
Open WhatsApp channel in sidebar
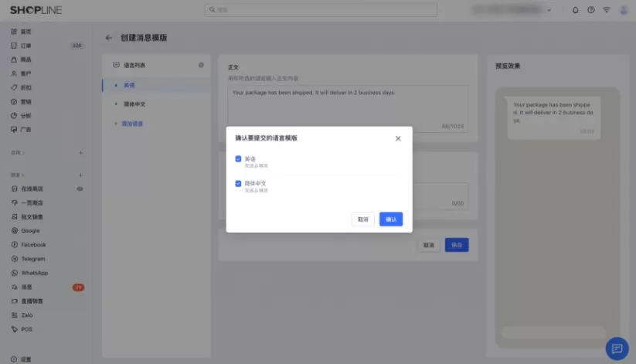point(34,273)
